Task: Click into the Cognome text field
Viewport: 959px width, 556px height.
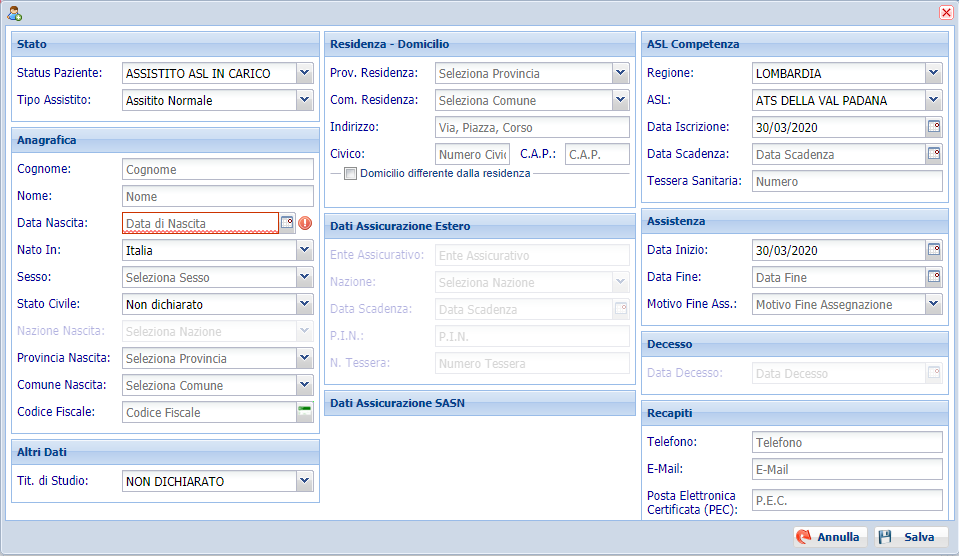Action: (217, 169)
